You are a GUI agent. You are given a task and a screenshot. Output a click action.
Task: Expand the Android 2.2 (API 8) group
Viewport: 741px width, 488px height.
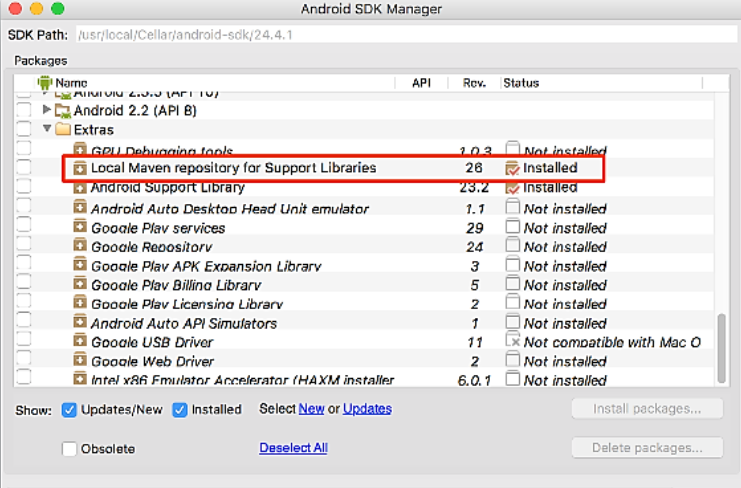point(47,110)
